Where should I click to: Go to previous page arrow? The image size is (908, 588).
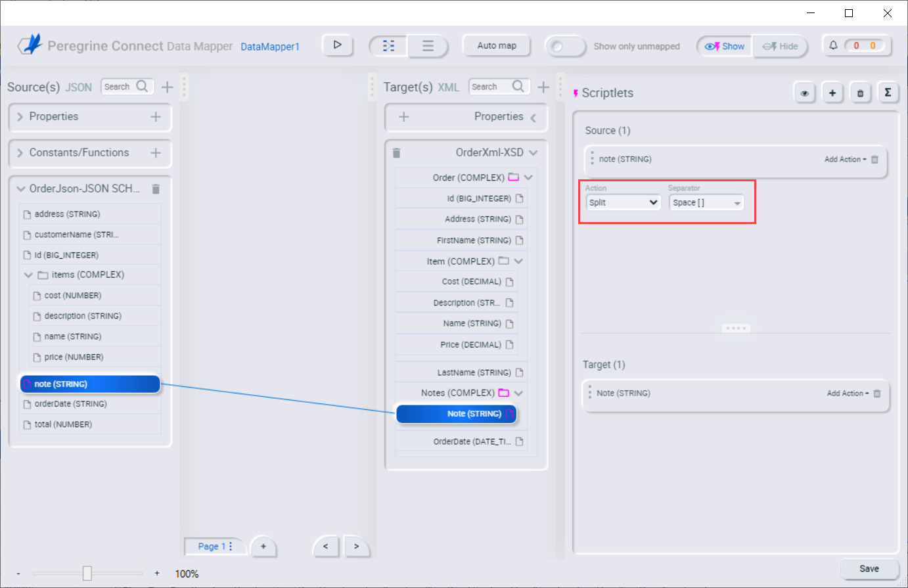325,546
